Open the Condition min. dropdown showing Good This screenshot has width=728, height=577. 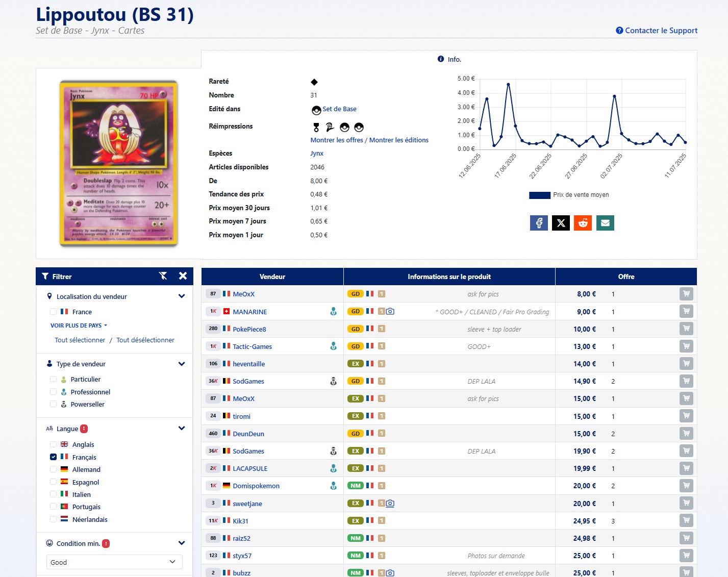(x=114, y=562)
